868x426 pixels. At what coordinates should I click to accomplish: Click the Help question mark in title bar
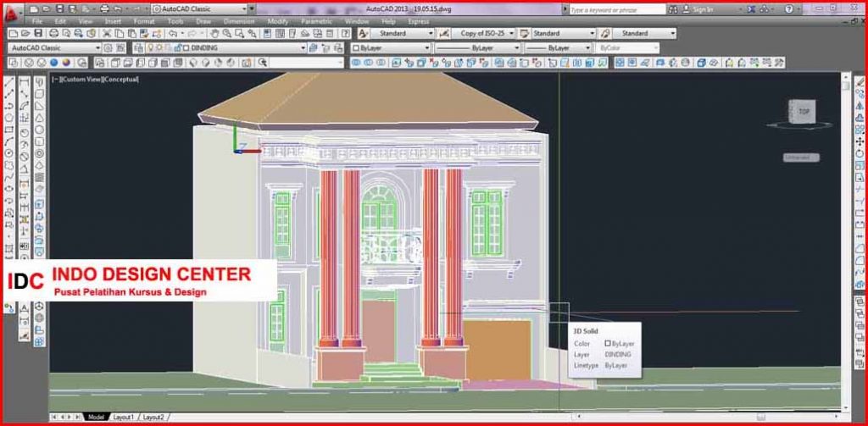789,9
